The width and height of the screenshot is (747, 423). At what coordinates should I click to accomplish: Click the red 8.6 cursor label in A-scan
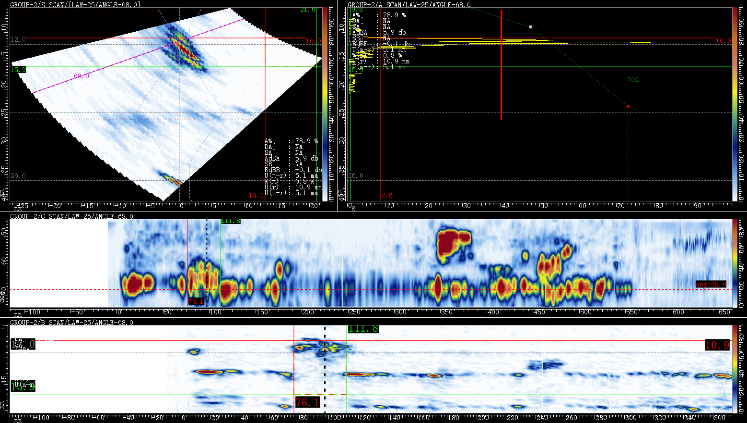point(387,195)
